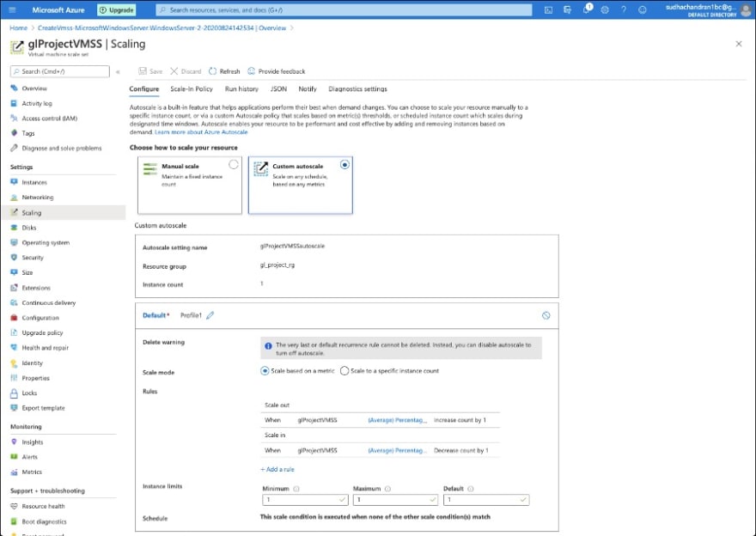The height and width of the screenshot is (536, 756).
Task: Open Access control (IAM)
Action: (49, 118)
